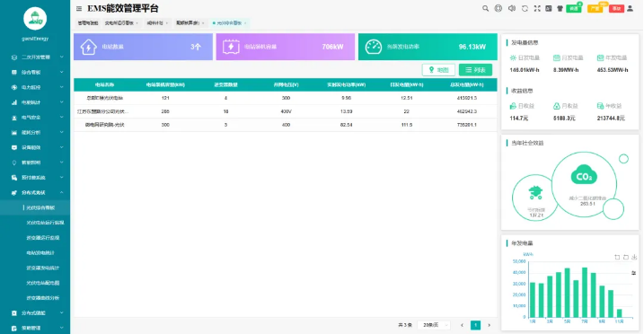Switch to list view with the 列表 button
This screenshot has height=334, width=644.
(475, 70)
